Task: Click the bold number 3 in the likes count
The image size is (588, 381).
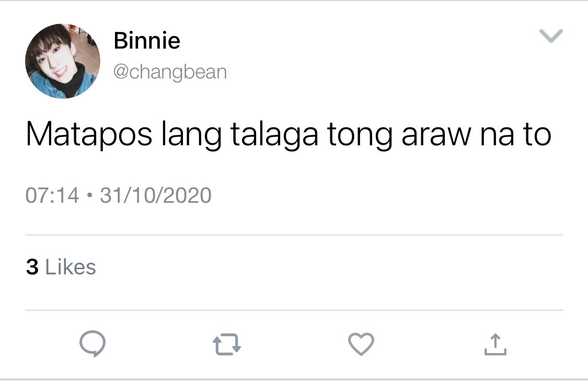Action: click(x=32, y=267)
